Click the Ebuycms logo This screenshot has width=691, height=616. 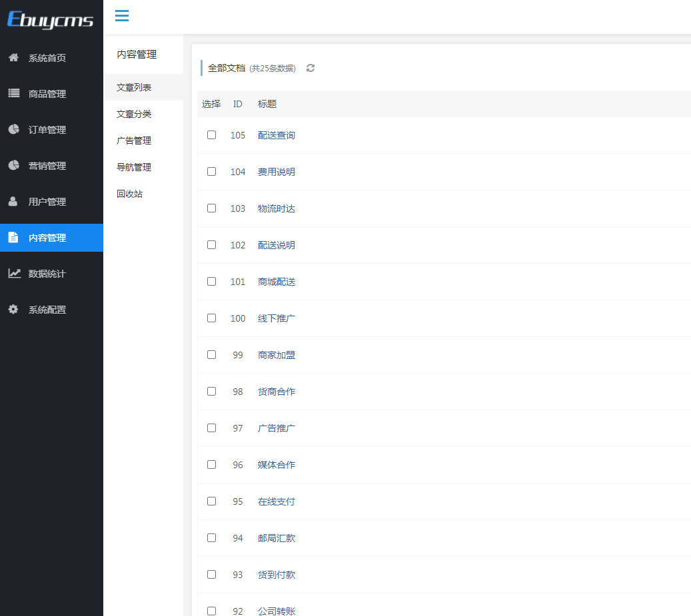pyautogui.click(x=50, y=19)
